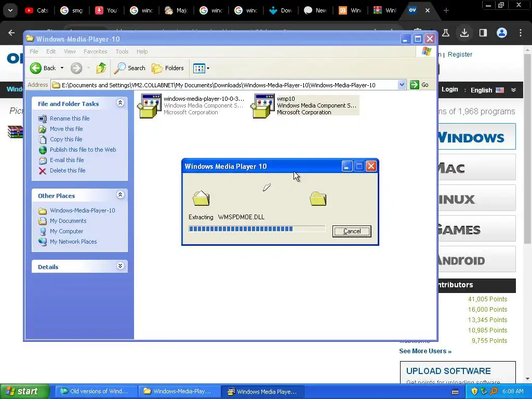
Task: Open the browser profile avatar
Action: coord(501,33)
